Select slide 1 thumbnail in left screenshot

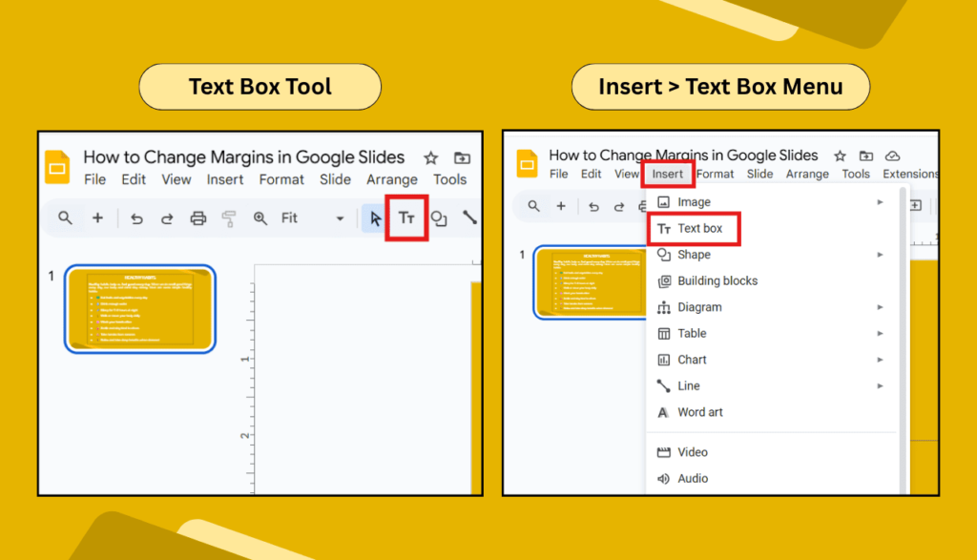click(x=140, y=309)
